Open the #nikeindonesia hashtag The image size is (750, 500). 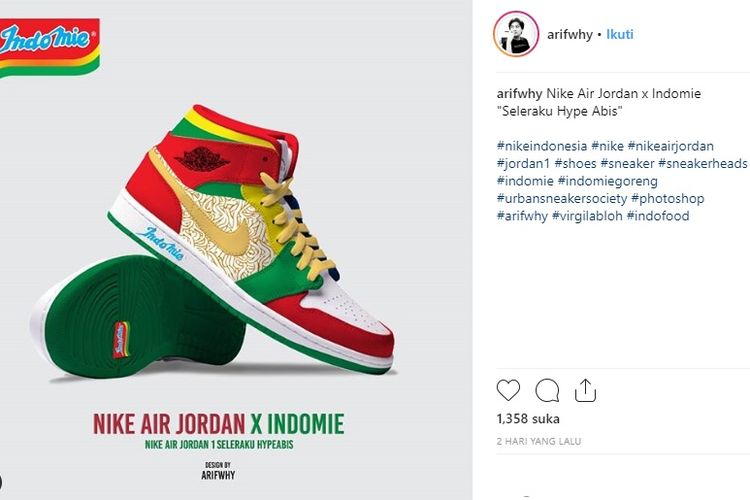[x=542, y=146]
